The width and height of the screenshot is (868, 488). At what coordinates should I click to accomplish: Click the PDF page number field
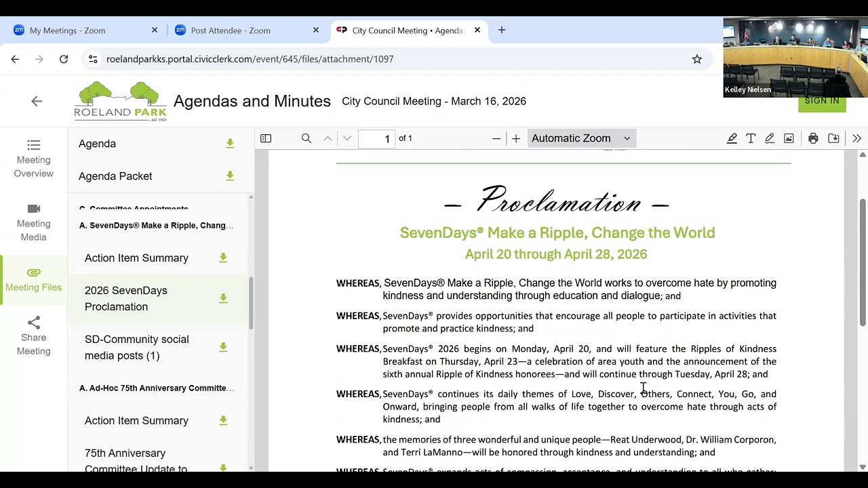pos(376,138)
